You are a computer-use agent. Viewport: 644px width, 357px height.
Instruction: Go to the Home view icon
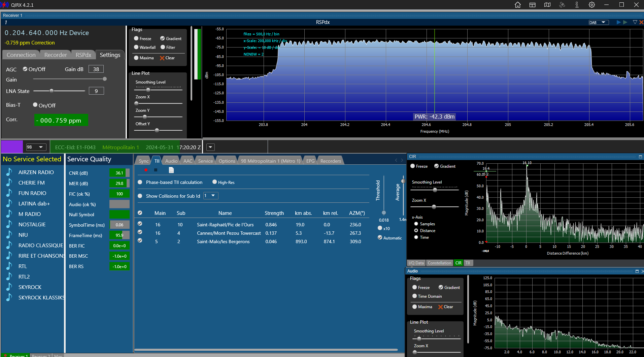pyautogui.click(x=518, y=5)
